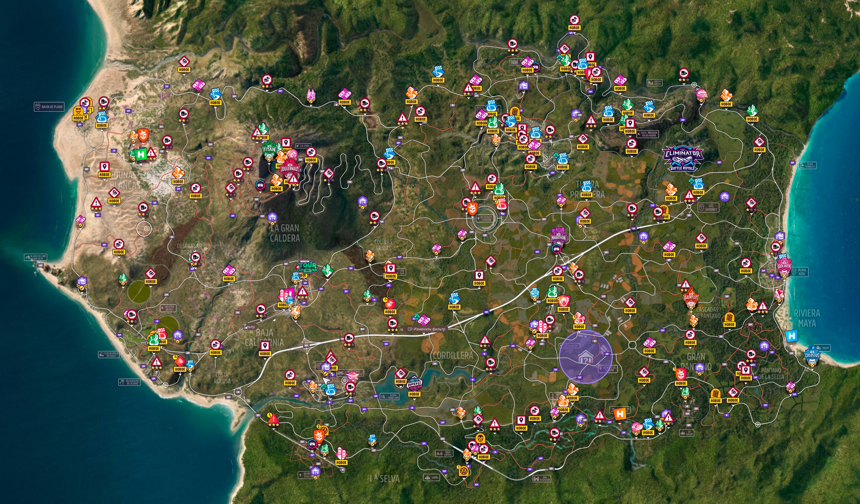Select the Cordillera region name

point(452,356)
